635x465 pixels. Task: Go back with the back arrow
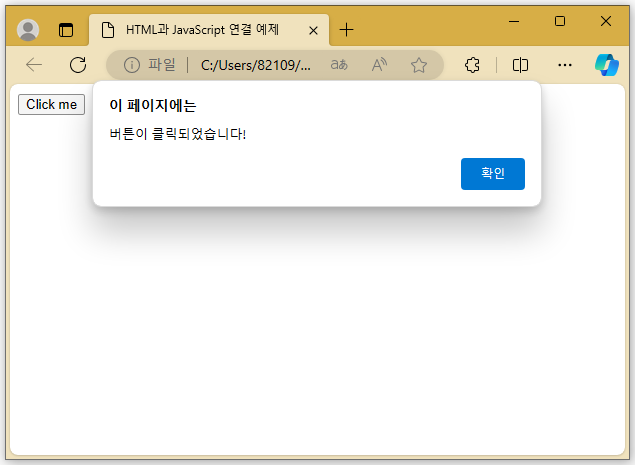[x=34, y=65]
